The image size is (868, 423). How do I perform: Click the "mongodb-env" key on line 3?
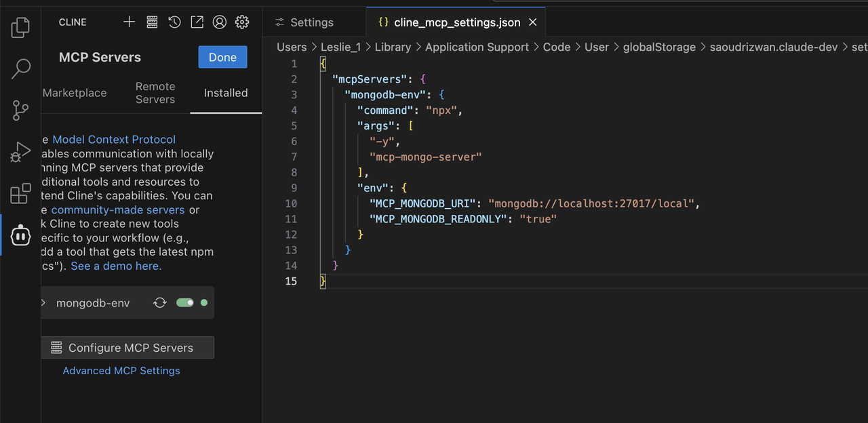click(385, 95)
